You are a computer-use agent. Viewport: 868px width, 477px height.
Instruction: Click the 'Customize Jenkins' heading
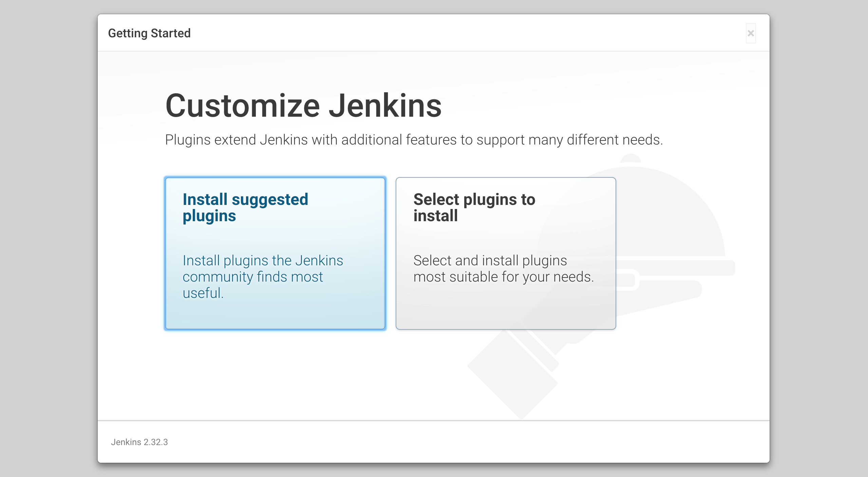[x=303, y=106]
